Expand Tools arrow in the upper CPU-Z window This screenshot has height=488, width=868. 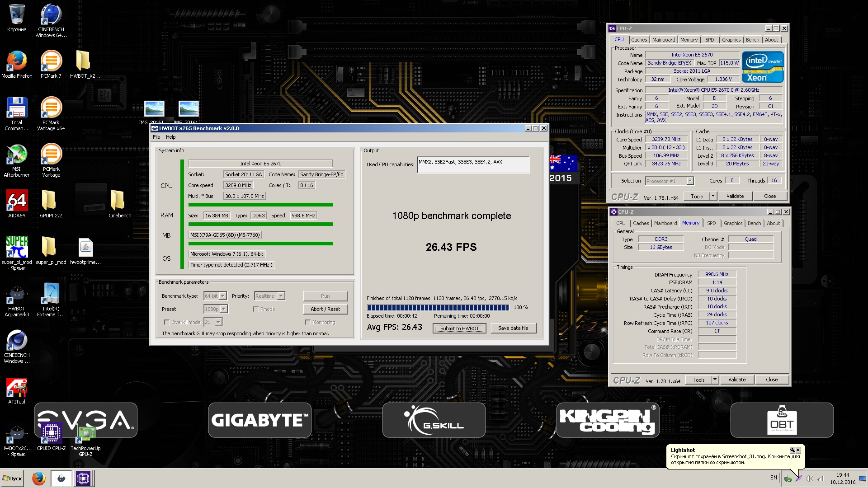713,196
